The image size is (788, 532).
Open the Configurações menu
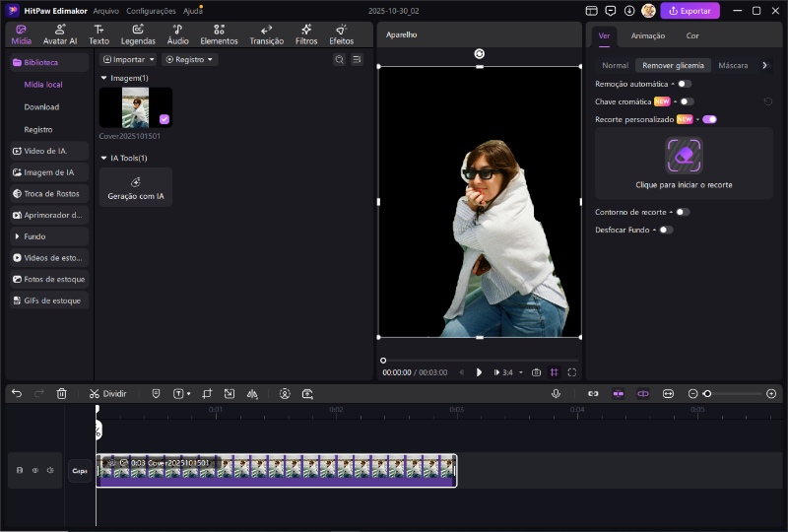(151, 11)
